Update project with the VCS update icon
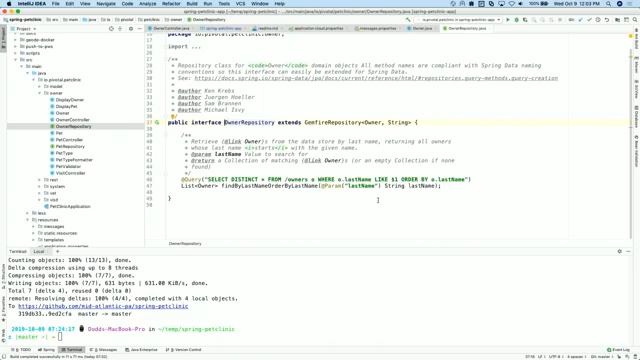The width and height of the screenshot is (640, 360). point(580,20)
